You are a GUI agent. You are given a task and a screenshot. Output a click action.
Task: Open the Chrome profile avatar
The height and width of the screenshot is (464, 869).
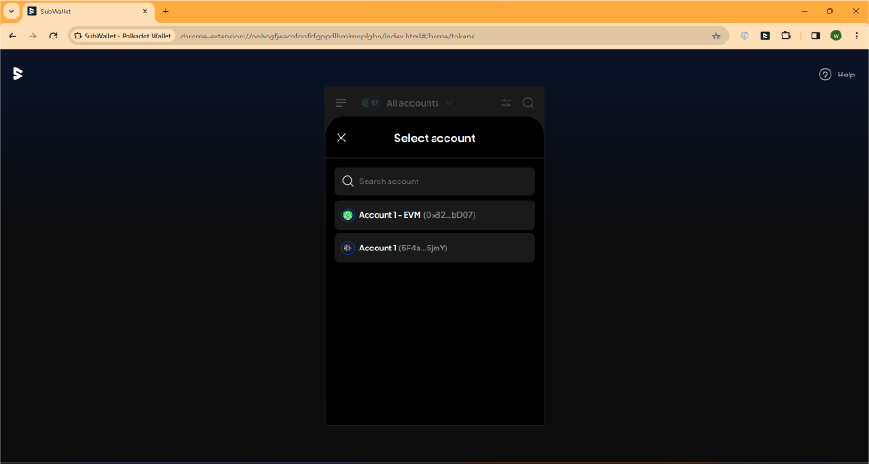pos(836,35)
